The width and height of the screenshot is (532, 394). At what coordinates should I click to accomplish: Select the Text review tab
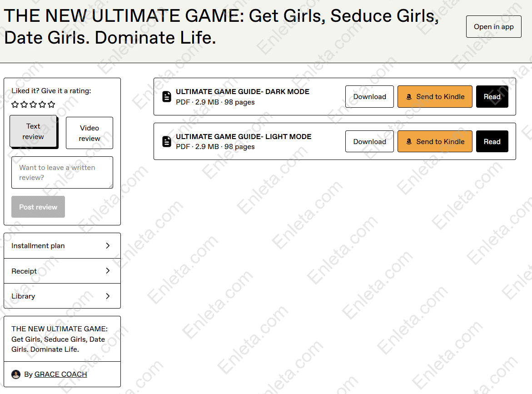coord(33,131)
